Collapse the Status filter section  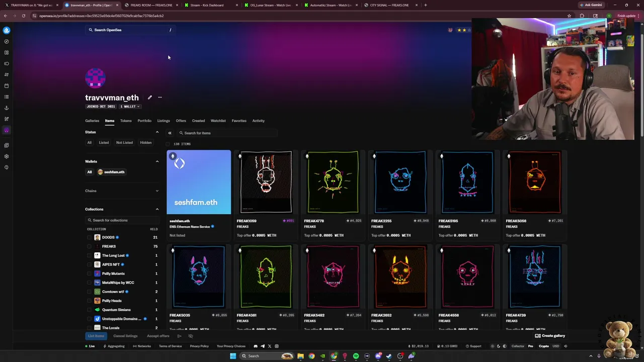(x=157, y=132)
